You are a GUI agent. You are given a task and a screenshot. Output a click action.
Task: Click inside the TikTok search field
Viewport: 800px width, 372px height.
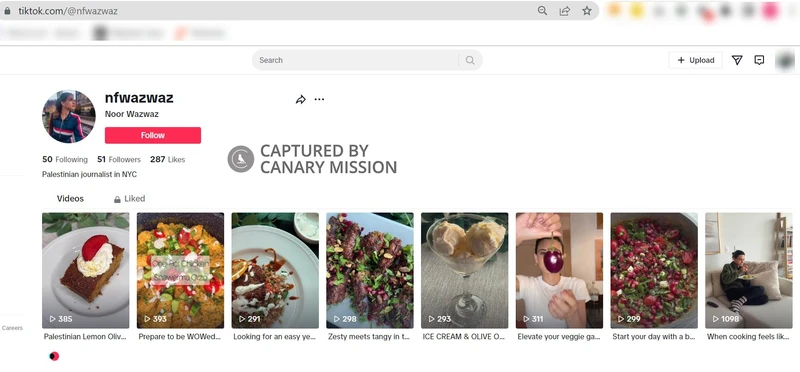367,60
